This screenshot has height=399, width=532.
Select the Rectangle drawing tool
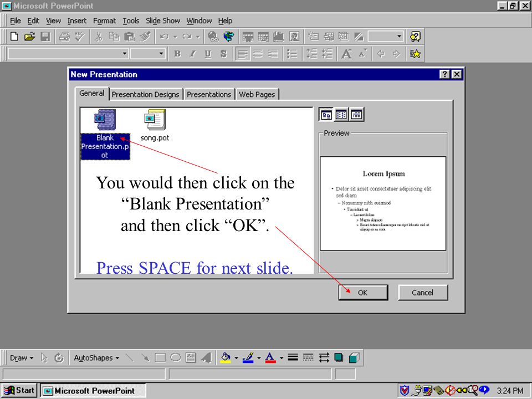[160, 357]
